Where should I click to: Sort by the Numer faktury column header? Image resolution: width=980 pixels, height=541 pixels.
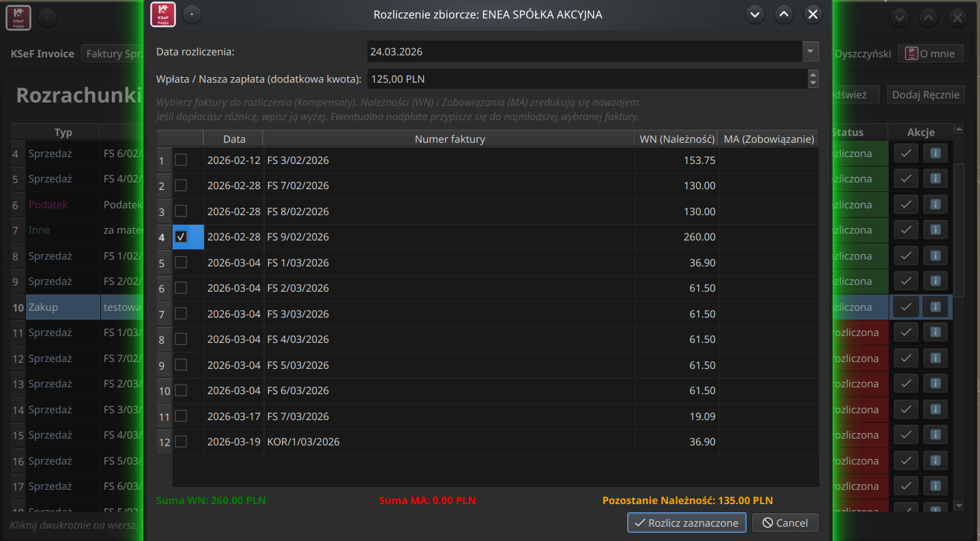(x=449, y=139)
